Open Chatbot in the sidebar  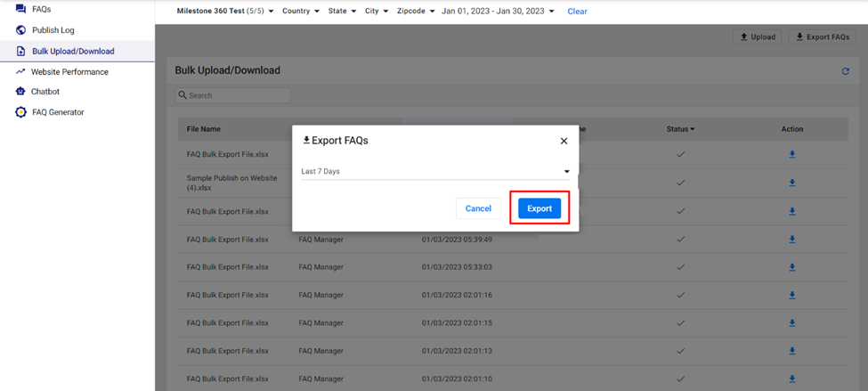click(45, 92)
